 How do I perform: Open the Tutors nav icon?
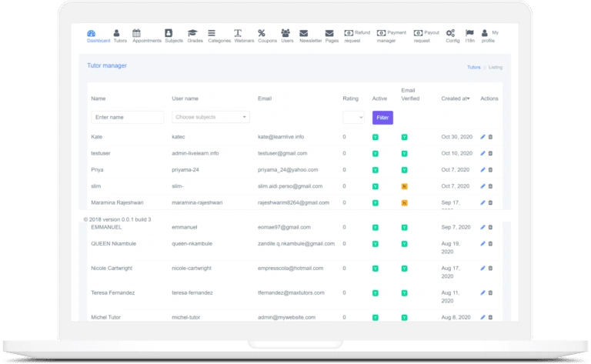click(x=116, y=33)
